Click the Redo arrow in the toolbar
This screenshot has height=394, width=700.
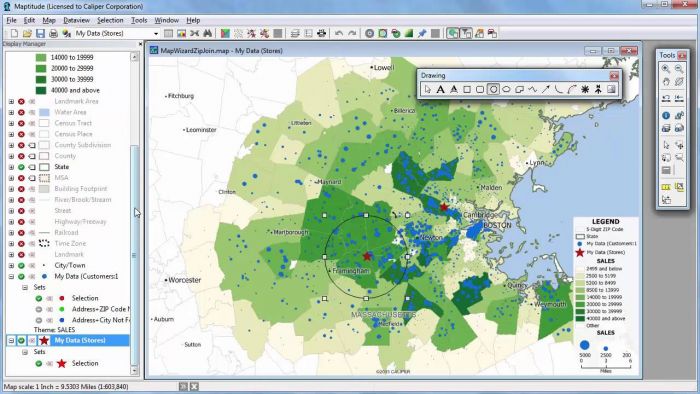(x=352, y=33)
